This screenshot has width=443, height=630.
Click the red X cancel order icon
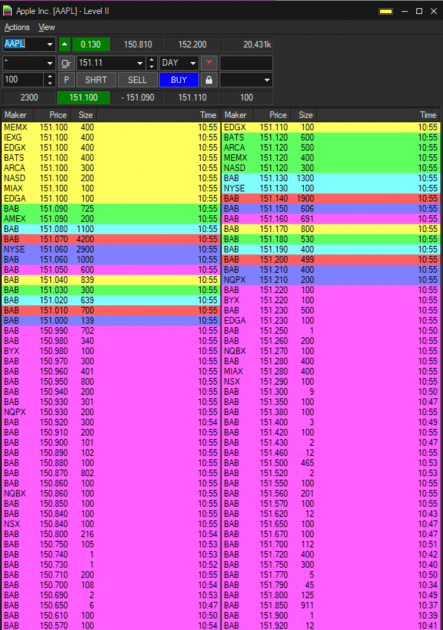[209, 63]
